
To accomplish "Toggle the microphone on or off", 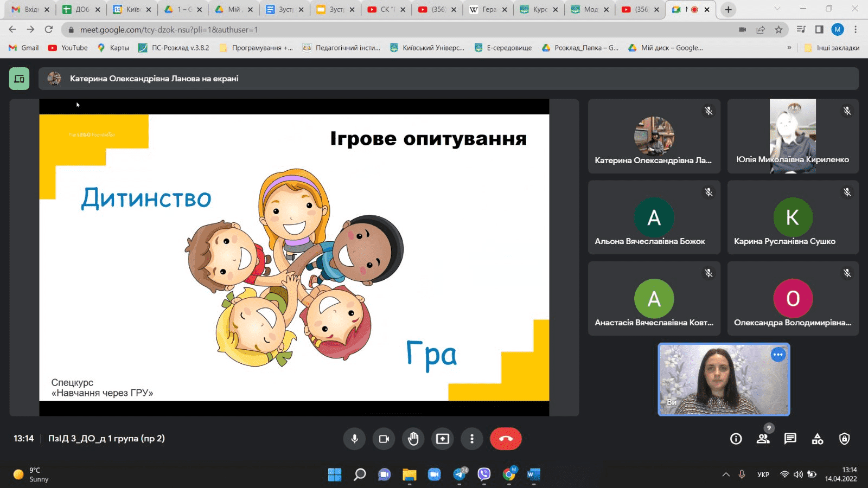I will tap(354, 439).
